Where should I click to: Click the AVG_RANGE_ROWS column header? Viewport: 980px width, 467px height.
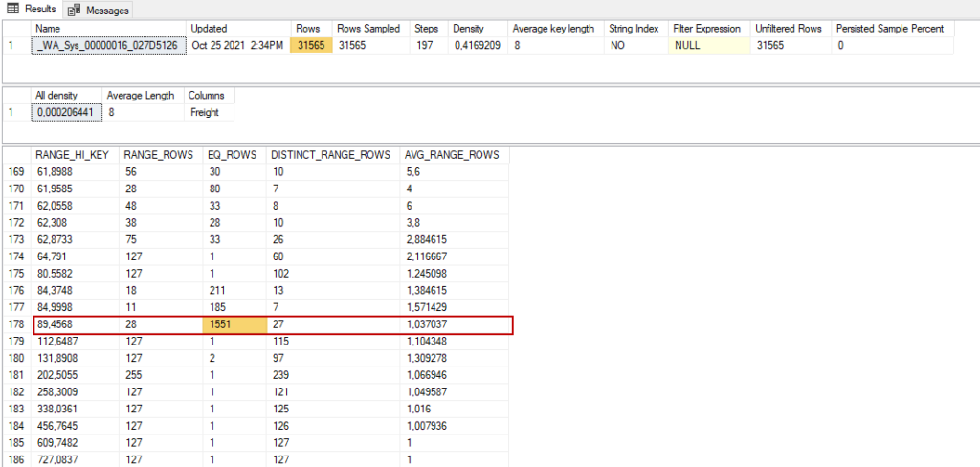tap(455, 156)
